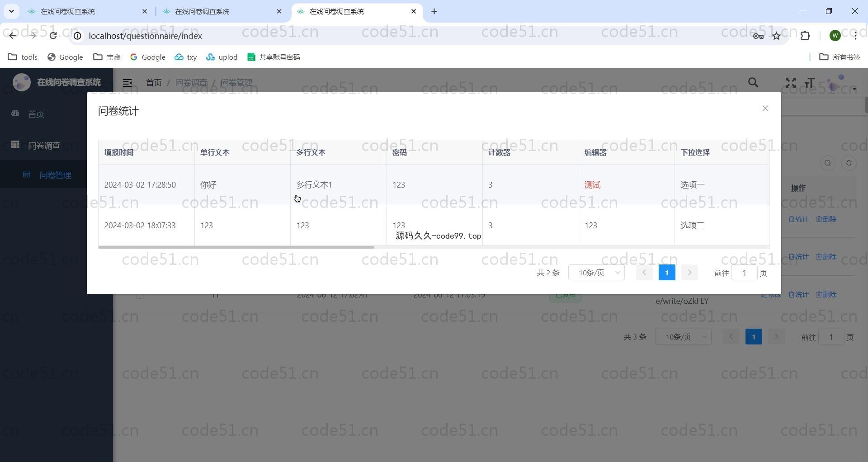Screen dimensions: 868x462
Task: Click the round refresh button behind dialog
Action: tap(849, 163)
